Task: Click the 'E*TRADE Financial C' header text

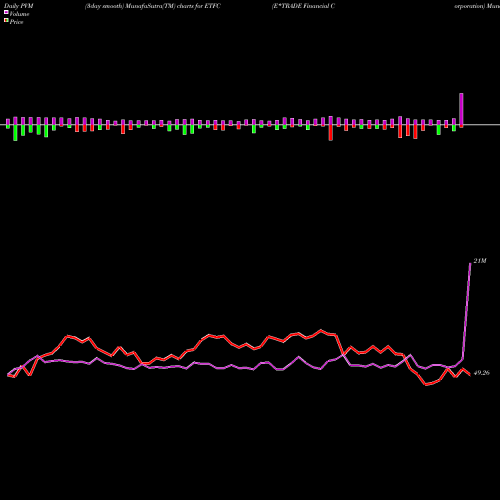Action: coord(303,6)
